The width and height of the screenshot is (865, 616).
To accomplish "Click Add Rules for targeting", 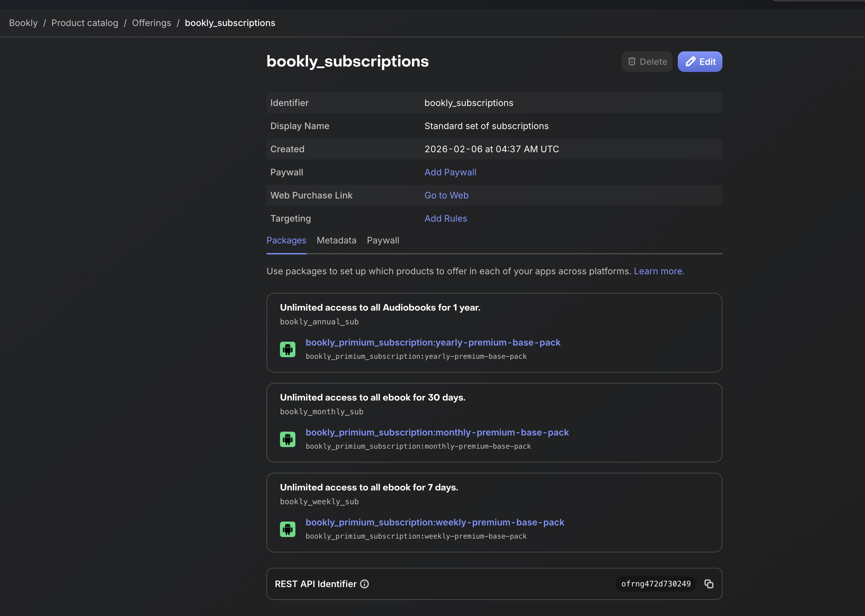I will tap(446, 218).
